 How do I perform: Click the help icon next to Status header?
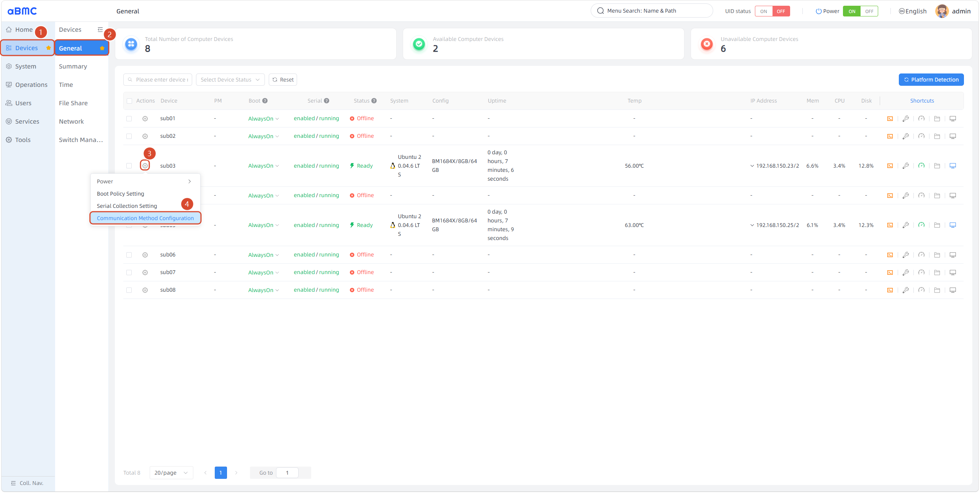(374, 101)
